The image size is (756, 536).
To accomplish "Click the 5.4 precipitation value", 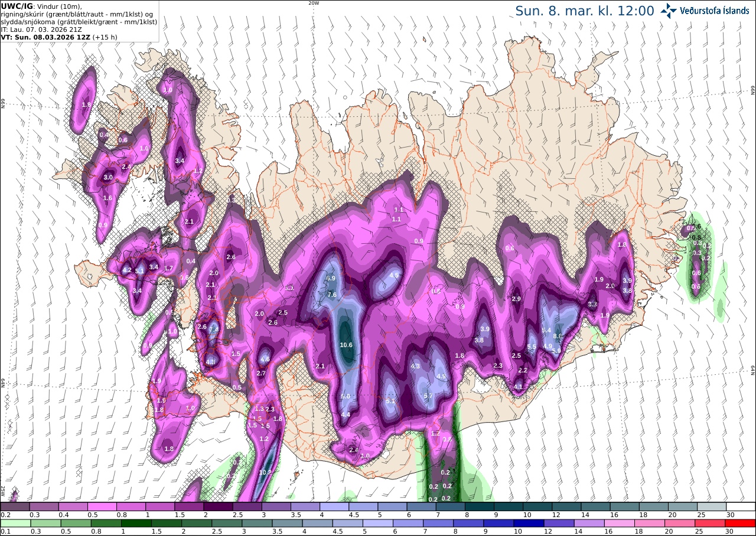I will click(x=546, y=330).
